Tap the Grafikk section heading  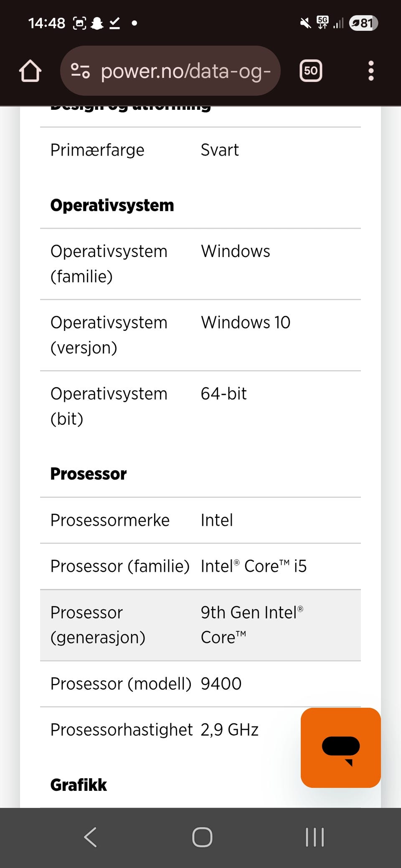79,785
